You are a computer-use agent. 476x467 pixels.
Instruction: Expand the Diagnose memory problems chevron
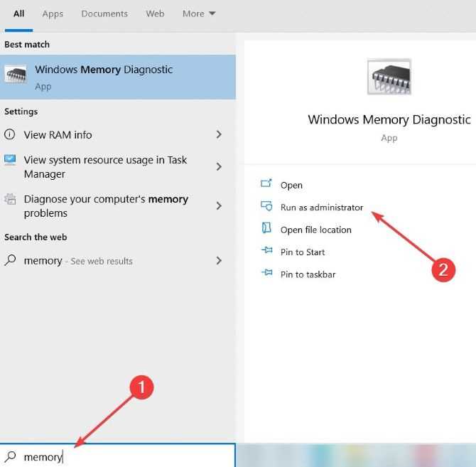(x=219, y=206)
